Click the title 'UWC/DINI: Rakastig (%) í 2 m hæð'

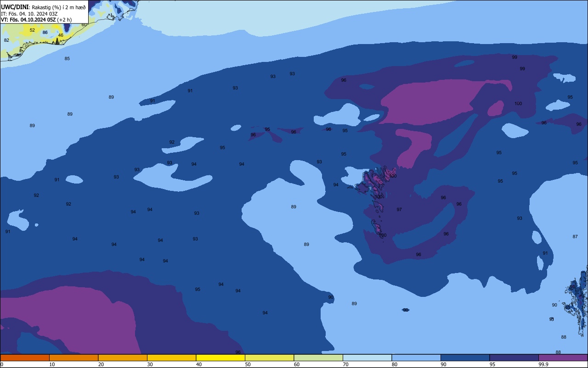[43, 7]
